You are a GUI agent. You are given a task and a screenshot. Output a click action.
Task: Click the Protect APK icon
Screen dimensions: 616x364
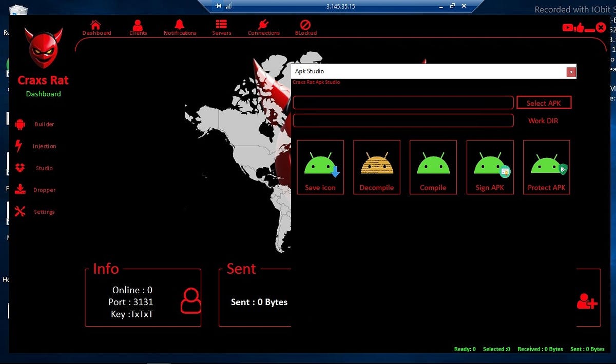(x=546, y=167)
